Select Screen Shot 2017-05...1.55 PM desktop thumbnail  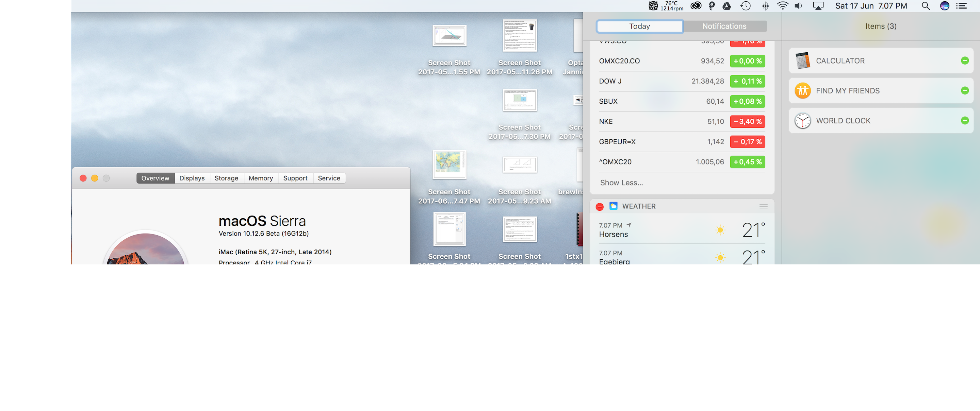(449, 35)
